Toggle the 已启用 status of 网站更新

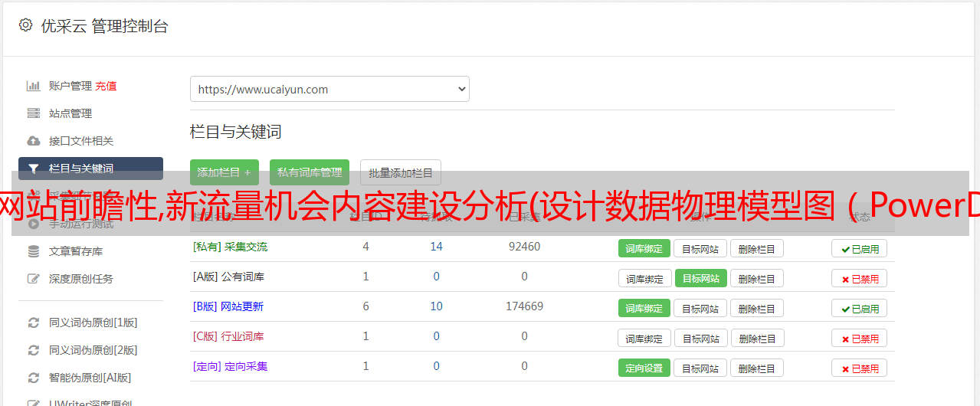coord(860,308)
